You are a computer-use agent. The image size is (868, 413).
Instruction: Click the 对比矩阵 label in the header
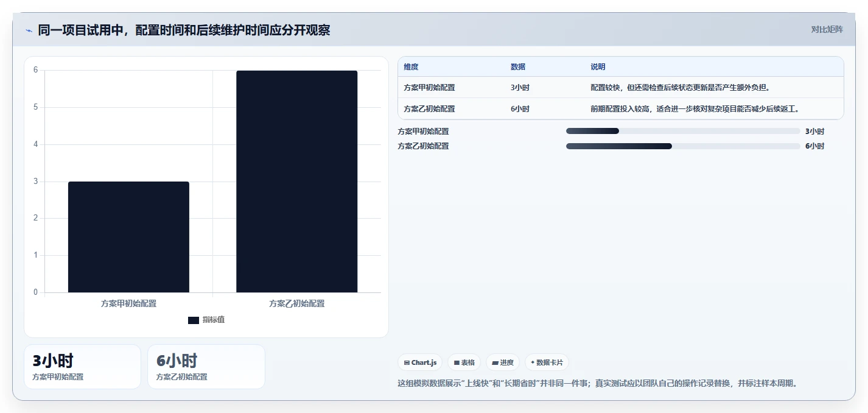[x=827, y=29]
